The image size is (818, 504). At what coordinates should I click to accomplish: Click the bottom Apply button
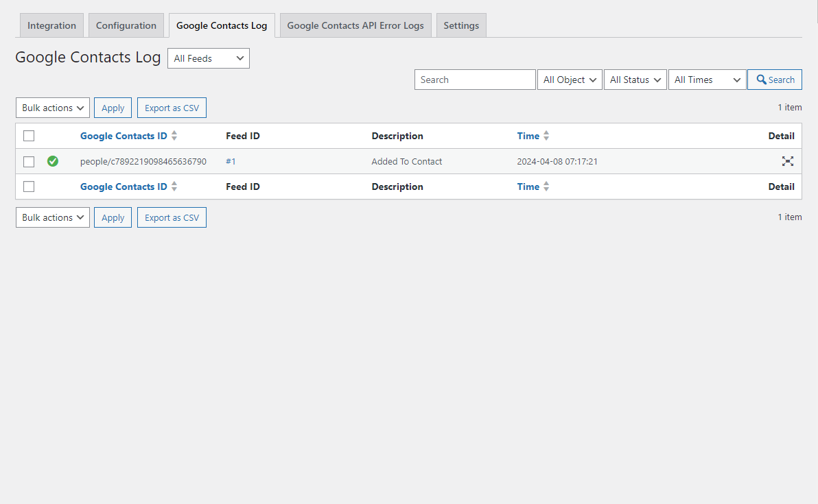113,217
